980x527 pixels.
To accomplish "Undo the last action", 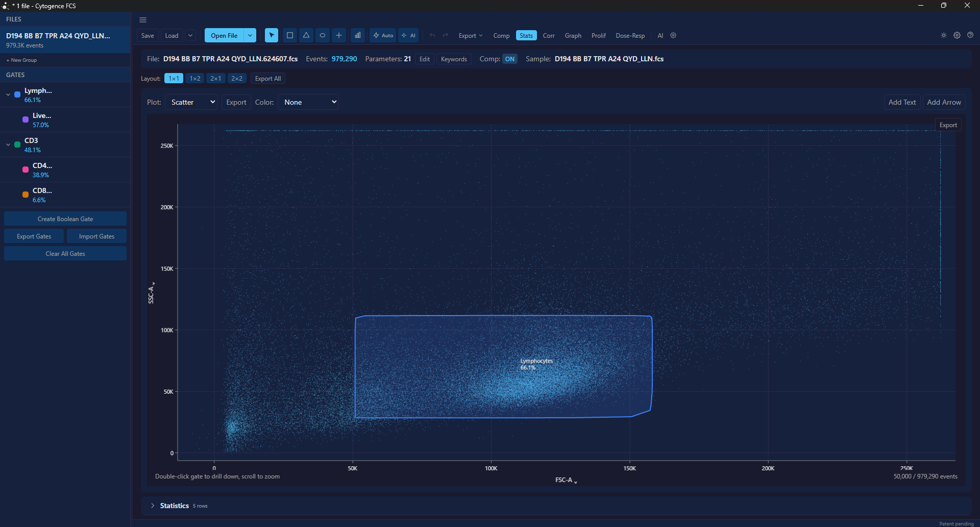I will [x=432, y=35].
